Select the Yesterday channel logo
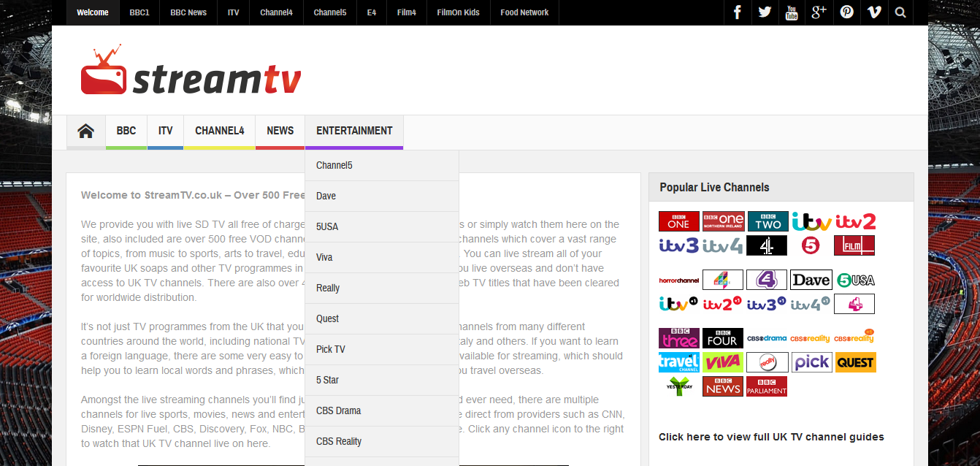The image size is (980, 466). [679, 386]
